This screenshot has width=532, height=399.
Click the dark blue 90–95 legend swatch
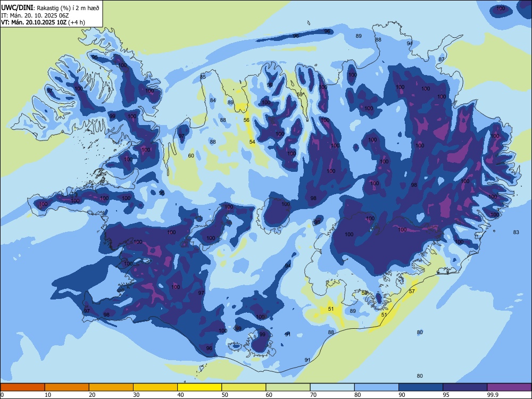coord(421,387)
